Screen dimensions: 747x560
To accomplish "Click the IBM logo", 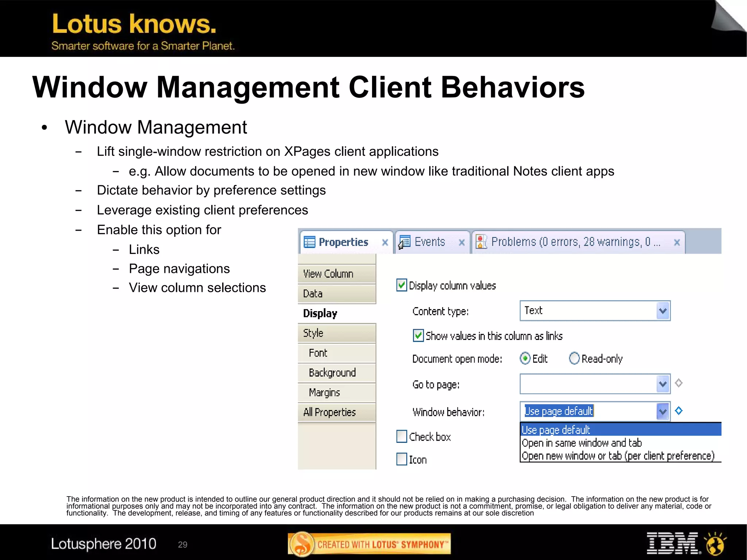I will pos(673,543).
